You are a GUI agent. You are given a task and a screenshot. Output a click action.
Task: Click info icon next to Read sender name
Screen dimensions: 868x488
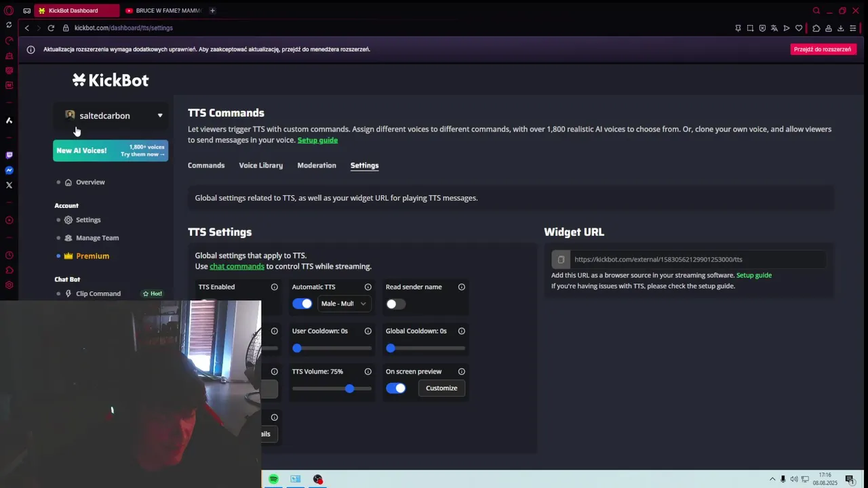pyautogui.click(x=462, y=287)
